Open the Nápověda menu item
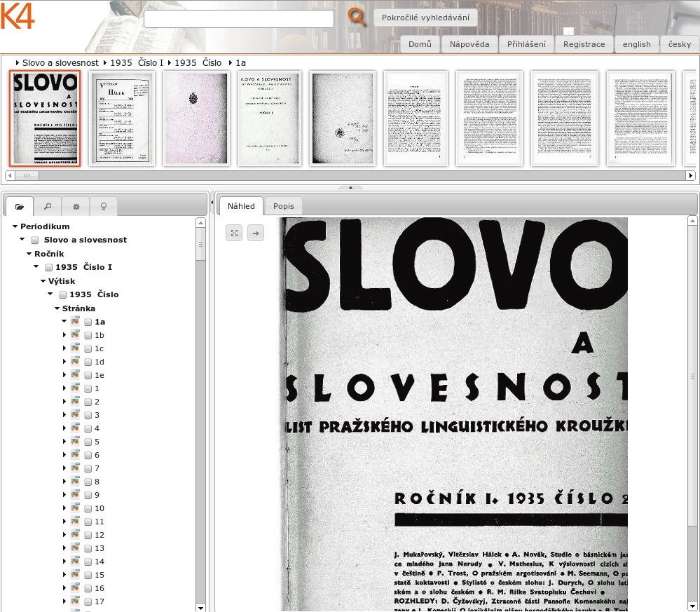The image size is (700, 612). point(469,43)
